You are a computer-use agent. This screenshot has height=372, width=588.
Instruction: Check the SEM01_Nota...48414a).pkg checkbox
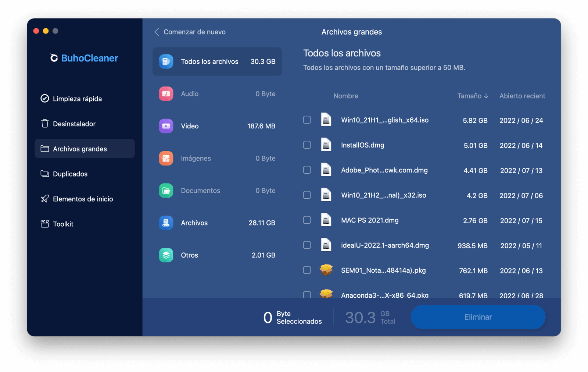(x=307, y=270)
